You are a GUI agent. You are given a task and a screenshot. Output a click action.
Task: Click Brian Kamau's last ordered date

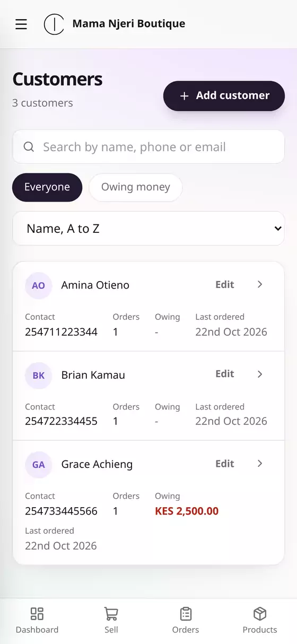(x=231, y=422)
